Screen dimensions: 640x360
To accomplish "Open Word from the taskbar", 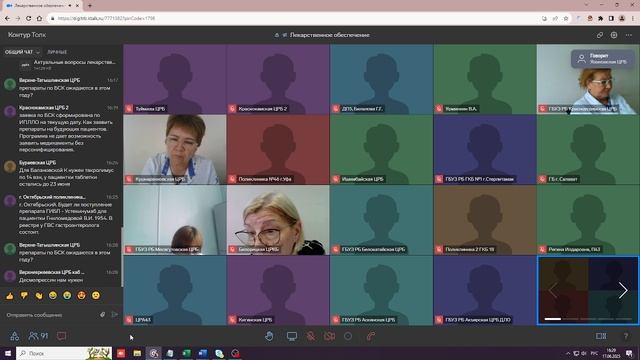I will (x=203, y=353).
